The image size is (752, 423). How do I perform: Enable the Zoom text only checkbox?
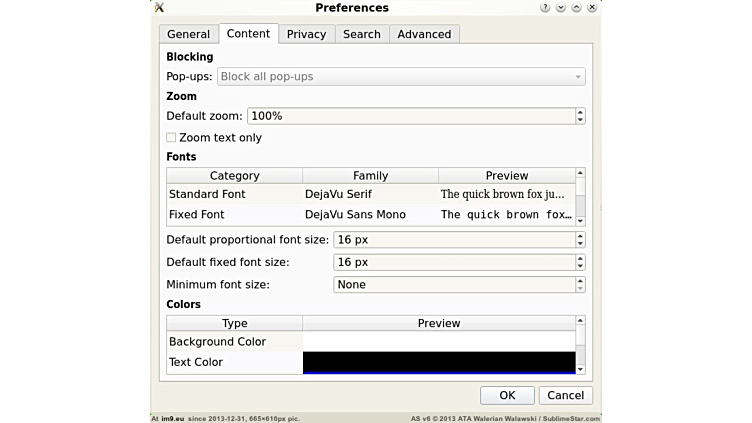pyautogui.click(x=171, y=138)
